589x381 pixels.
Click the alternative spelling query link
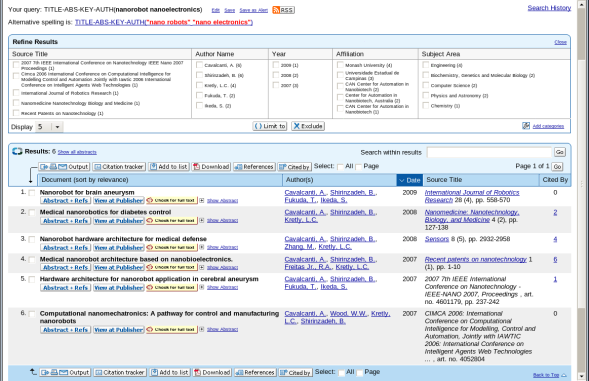coord(164,22)
